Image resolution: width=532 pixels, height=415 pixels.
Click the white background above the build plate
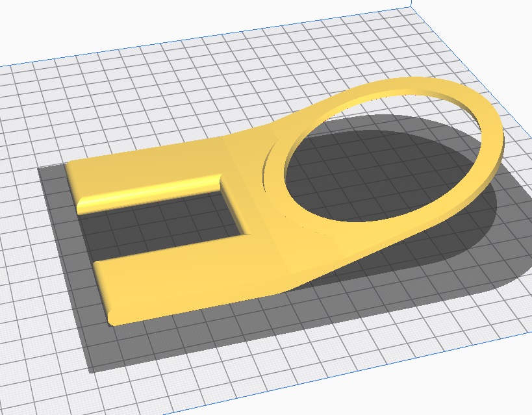(130, 19)
